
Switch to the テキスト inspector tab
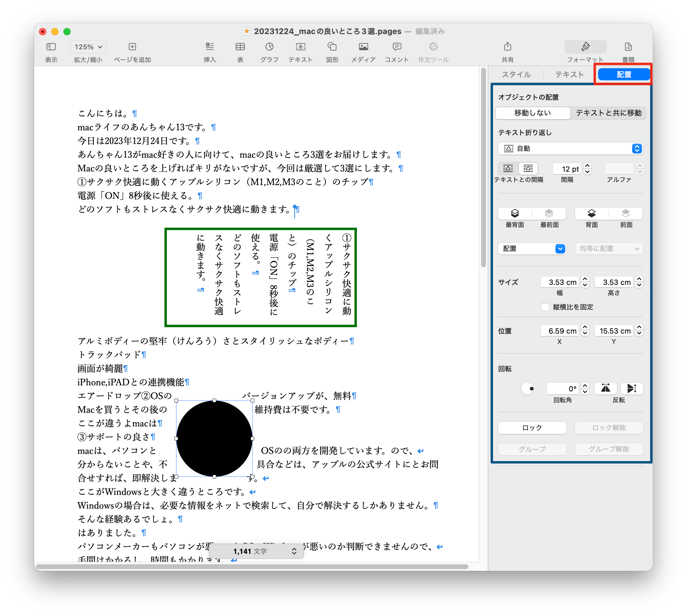pyautogui.click(x=569, y=75)
